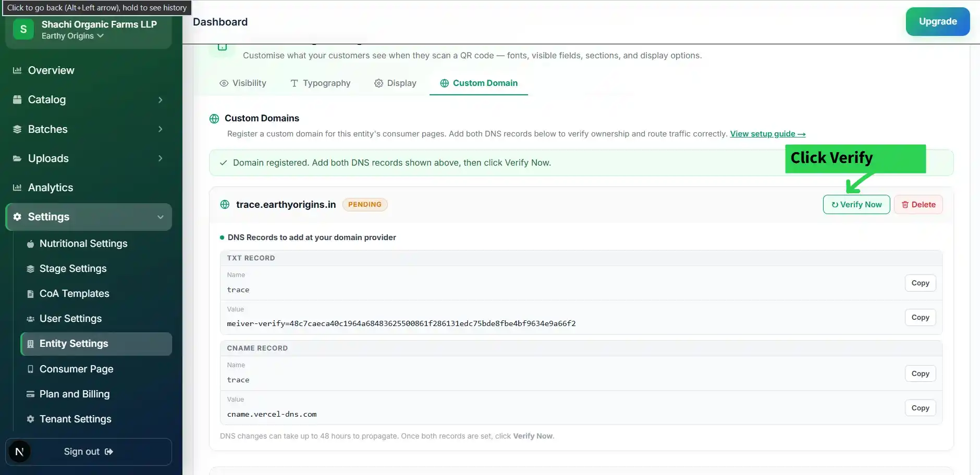Click the round N avatar icon

(x=19, y=452)
